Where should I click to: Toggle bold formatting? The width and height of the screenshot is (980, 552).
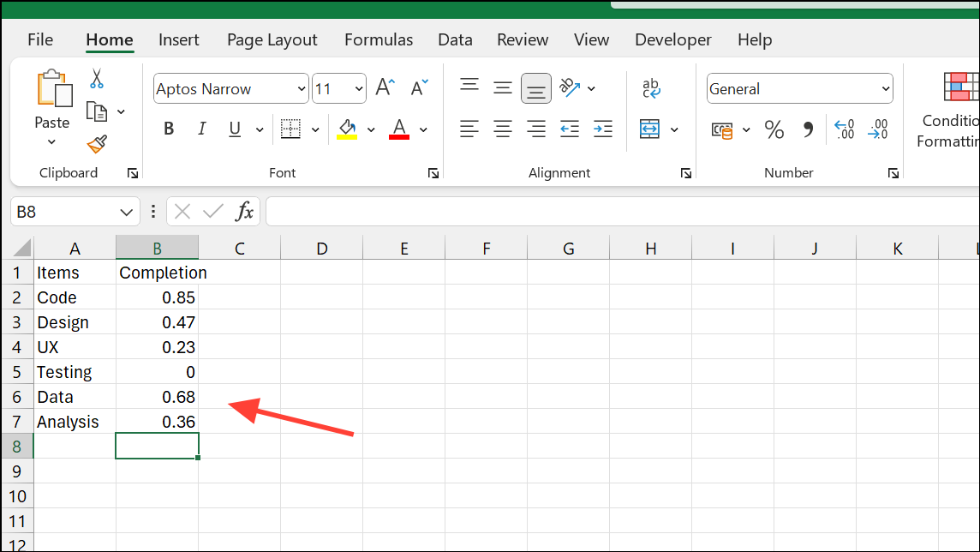tap(168, 128)
